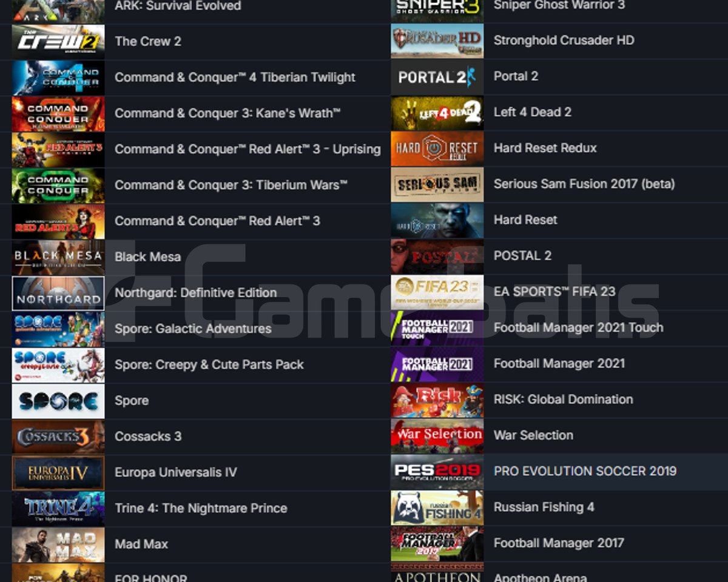Click the "ARK: Survival Evolved" title

coord(178,6)
